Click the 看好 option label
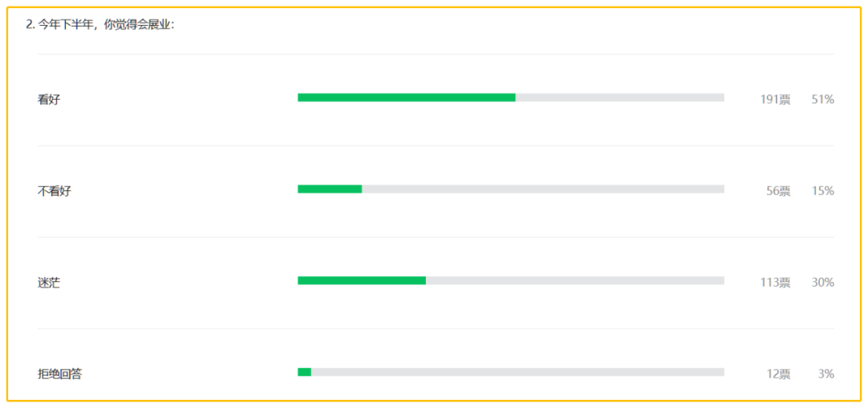This screenshot has height=408, width=868. click(x=49, y=100)
